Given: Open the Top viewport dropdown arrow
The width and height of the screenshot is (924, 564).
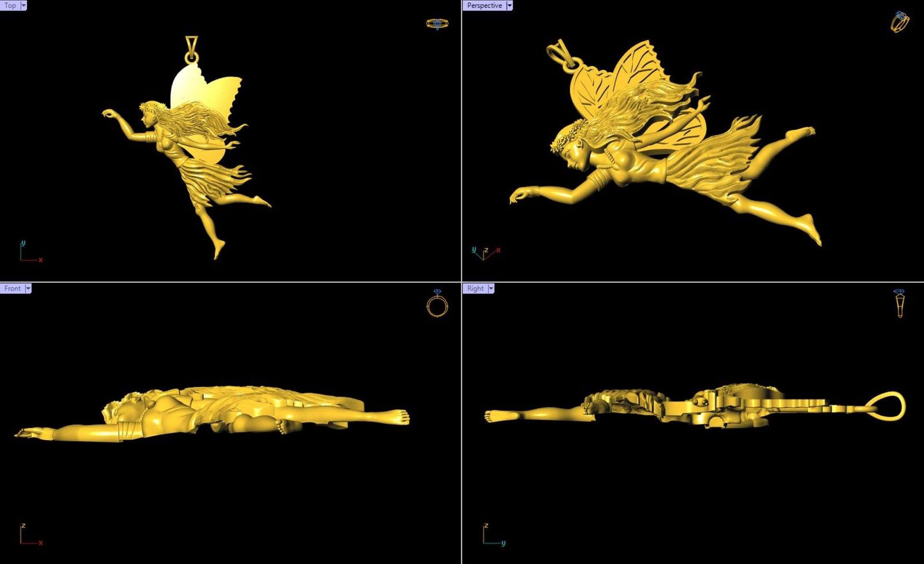Looking at the screenshot, I should click(x=24, y=5).
